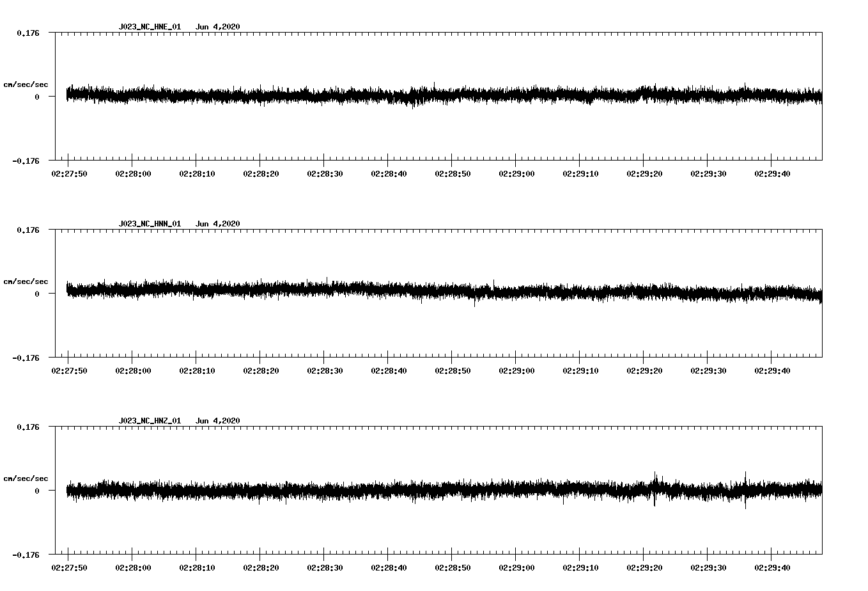This screenshot has height=591, width=868.
Task: Click the spike near 02:29:36 on HNZ trace
Action: [x=745, y=490]
